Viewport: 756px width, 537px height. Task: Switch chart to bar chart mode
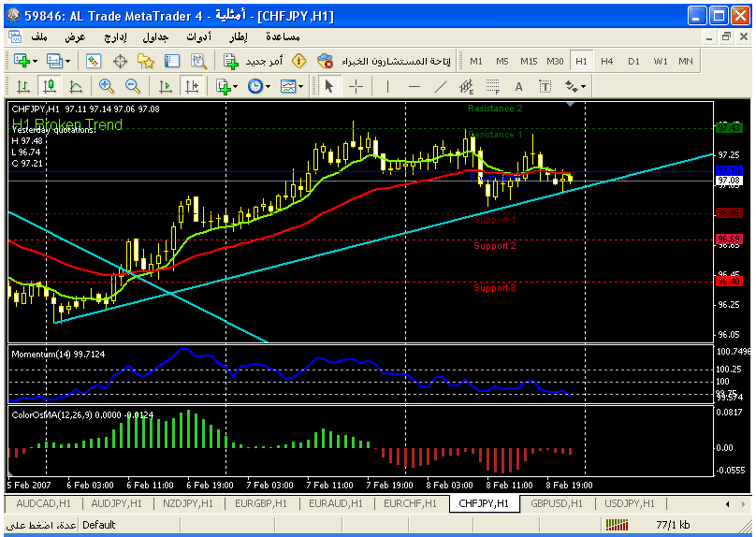(22, 86)
